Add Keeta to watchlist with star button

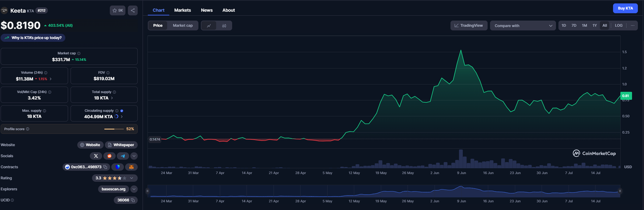point(118,10)
